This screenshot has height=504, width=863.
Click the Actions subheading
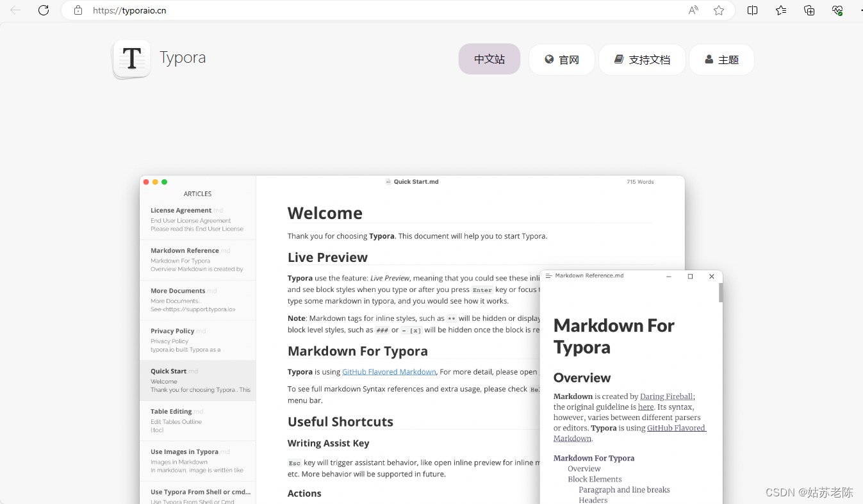[304, 493]
